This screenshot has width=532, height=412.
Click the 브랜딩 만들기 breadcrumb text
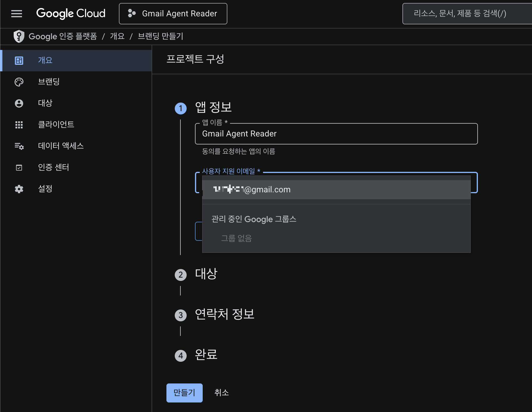click(x=160, y=36)
